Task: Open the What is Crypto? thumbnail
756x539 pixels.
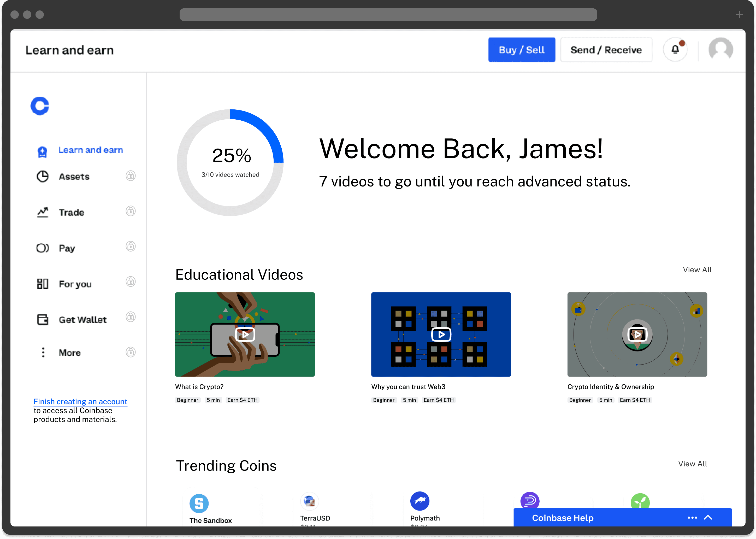Action: (245, 335)
